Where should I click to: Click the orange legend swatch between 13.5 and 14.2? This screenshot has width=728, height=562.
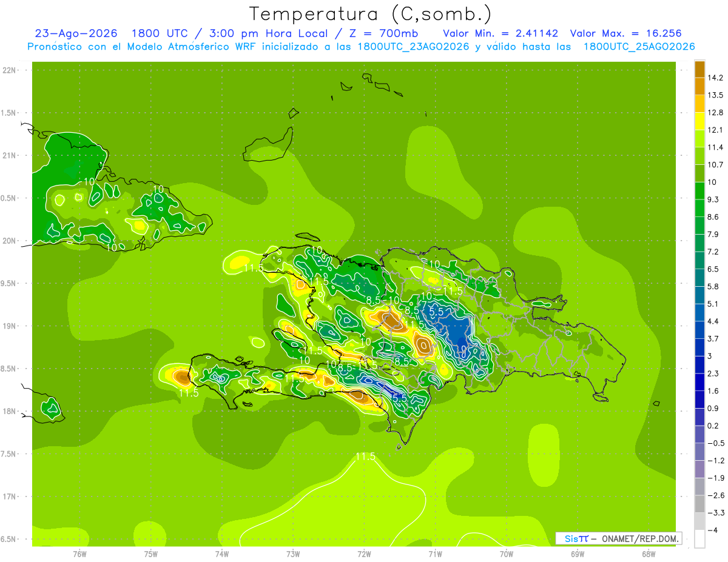pos(699,86)
